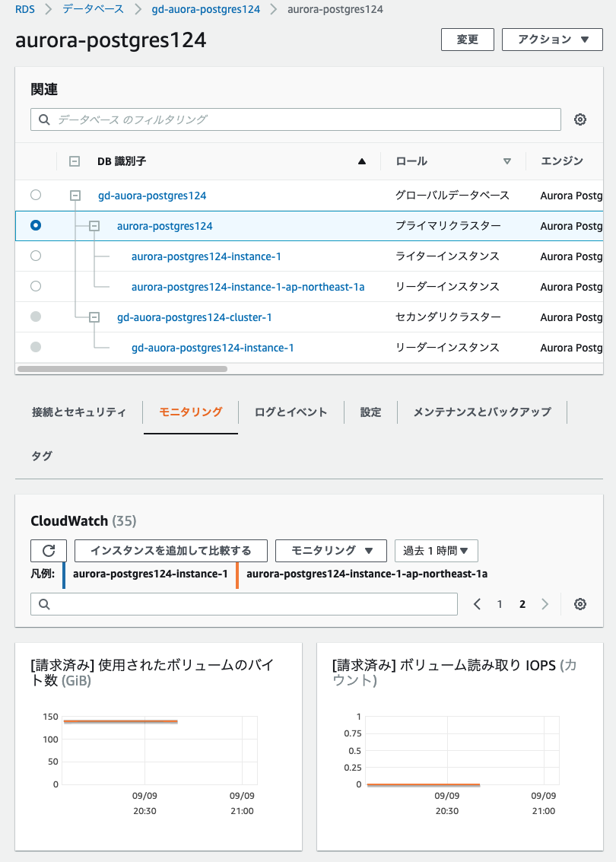Switch to メンテナンスとバックアップ tab
Viewport: 616px width, 862px height.
482,412
